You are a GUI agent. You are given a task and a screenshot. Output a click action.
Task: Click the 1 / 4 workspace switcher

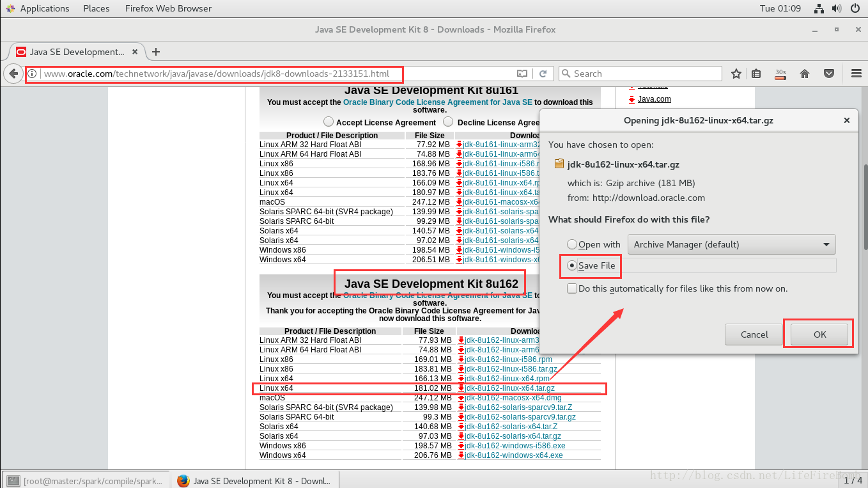point(853,480)
